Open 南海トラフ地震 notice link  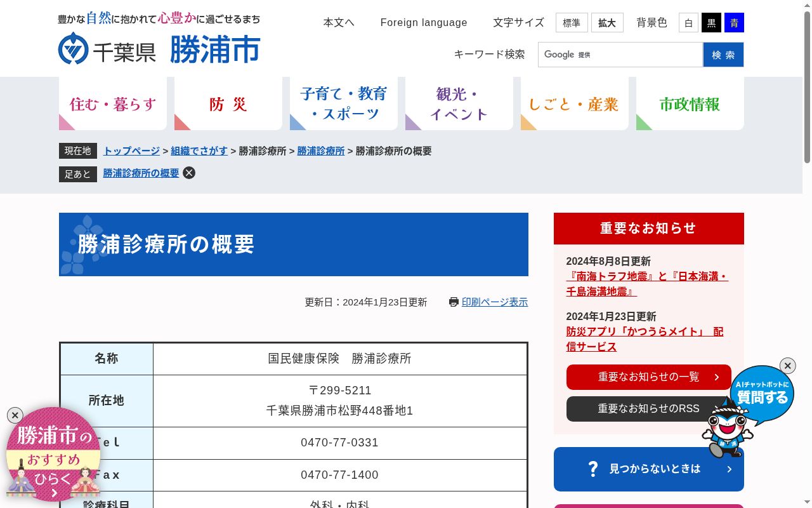(x=647, y=284)
